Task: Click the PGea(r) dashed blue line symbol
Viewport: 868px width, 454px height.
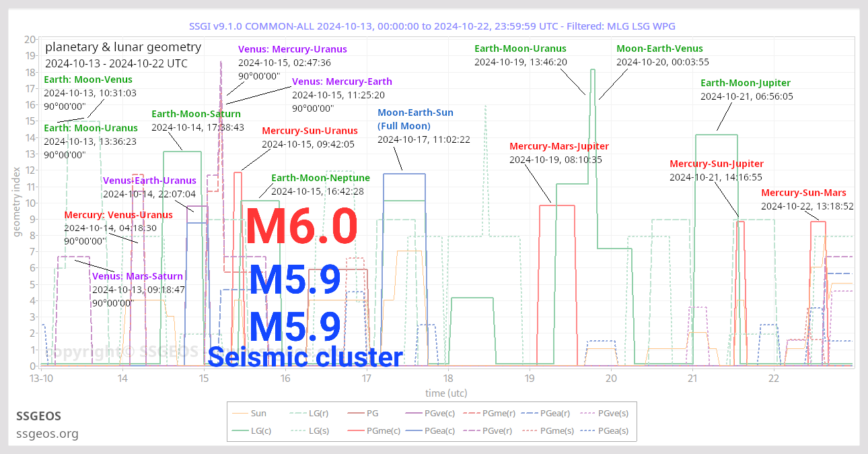Action: click(530, 413)
